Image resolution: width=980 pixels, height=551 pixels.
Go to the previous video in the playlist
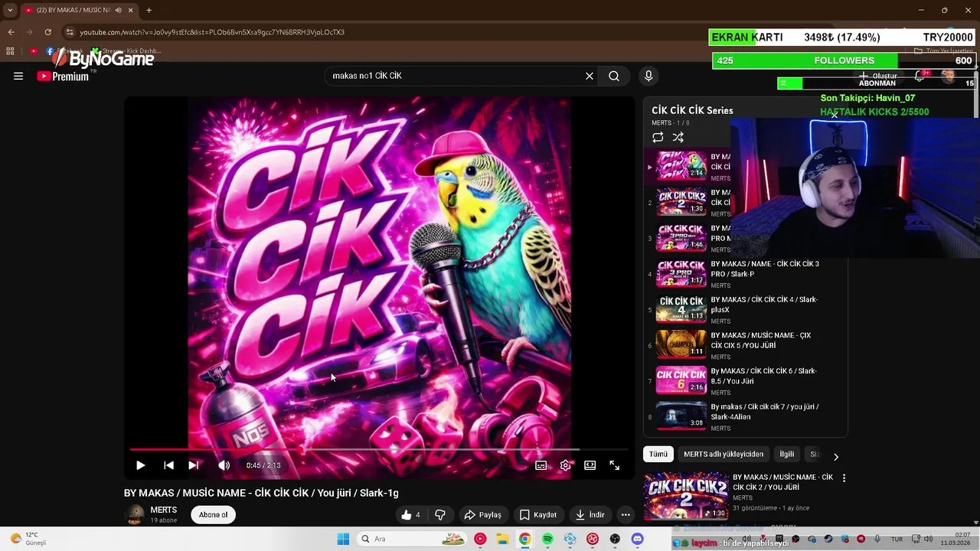point(168,465)
